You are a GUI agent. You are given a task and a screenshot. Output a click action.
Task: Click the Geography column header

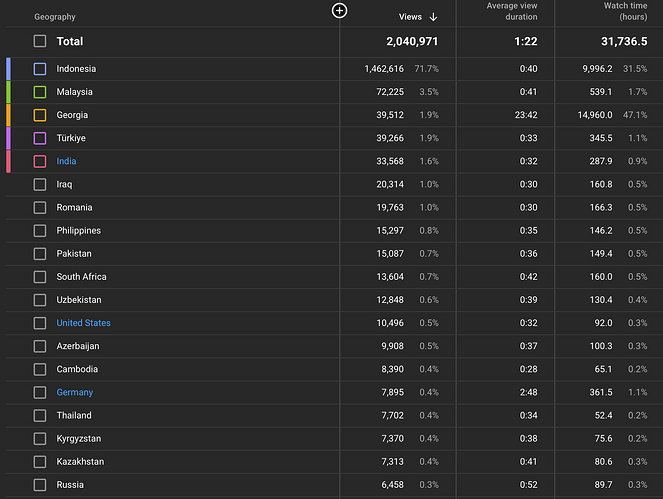(x=55, y=17)
